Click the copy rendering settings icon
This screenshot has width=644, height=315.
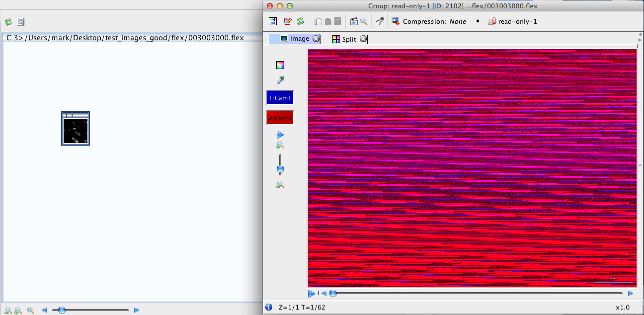318,22
